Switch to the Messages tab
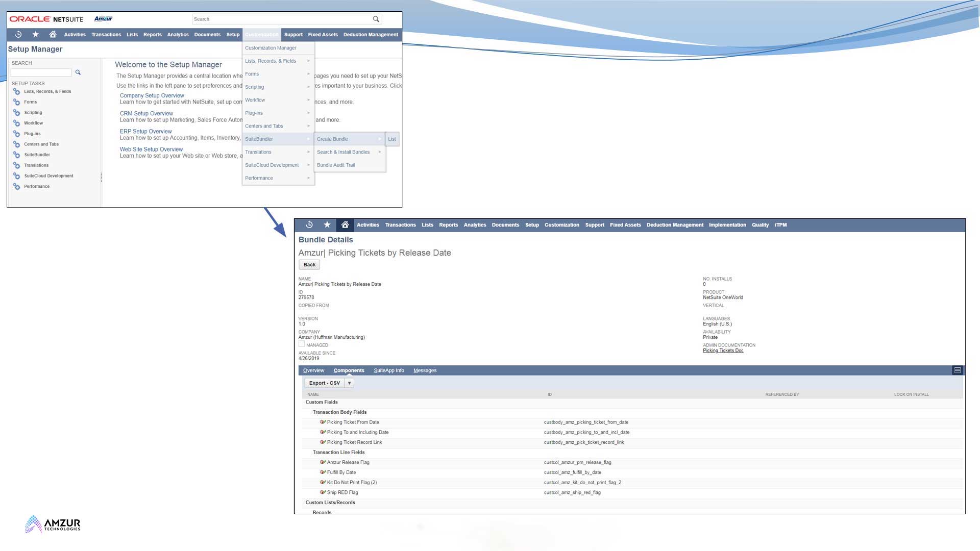This screenshot has height=551, width=980. [x=425, y=370]
